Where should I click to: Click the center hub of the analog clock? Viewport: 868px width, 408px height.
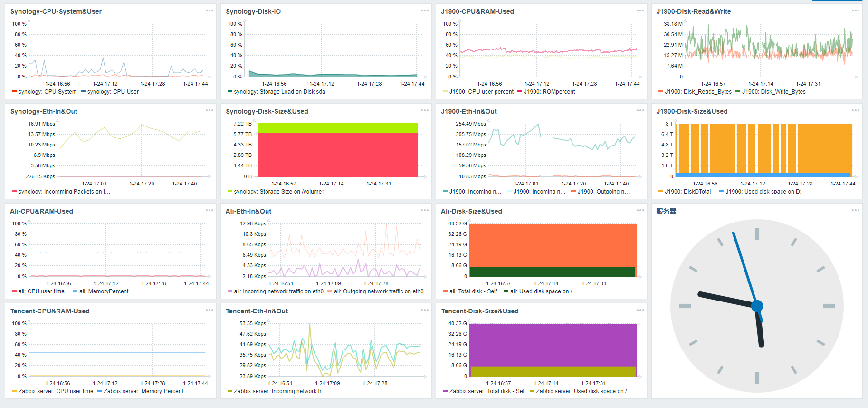point(757,306)
